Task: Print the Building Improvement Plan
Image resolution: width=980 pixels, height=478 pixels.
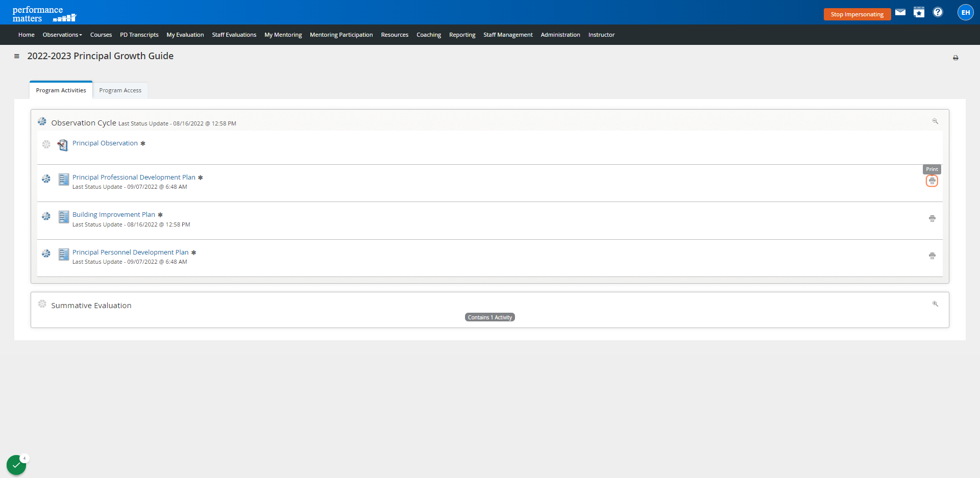Action: tap(932, 219)
